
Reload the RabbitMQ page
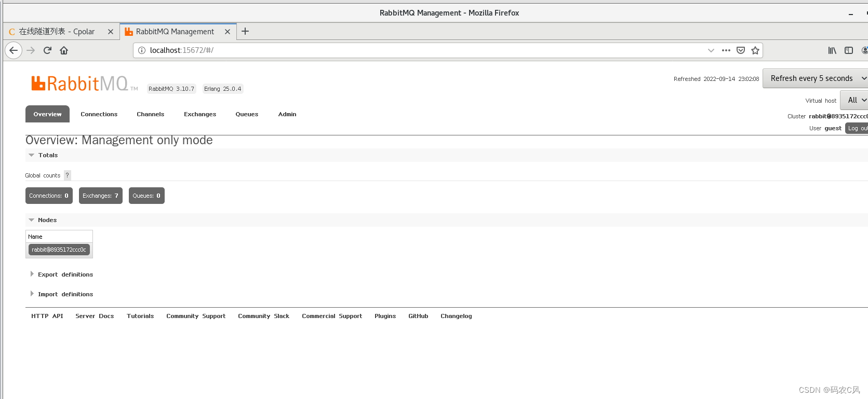click(x=47, y=50)
